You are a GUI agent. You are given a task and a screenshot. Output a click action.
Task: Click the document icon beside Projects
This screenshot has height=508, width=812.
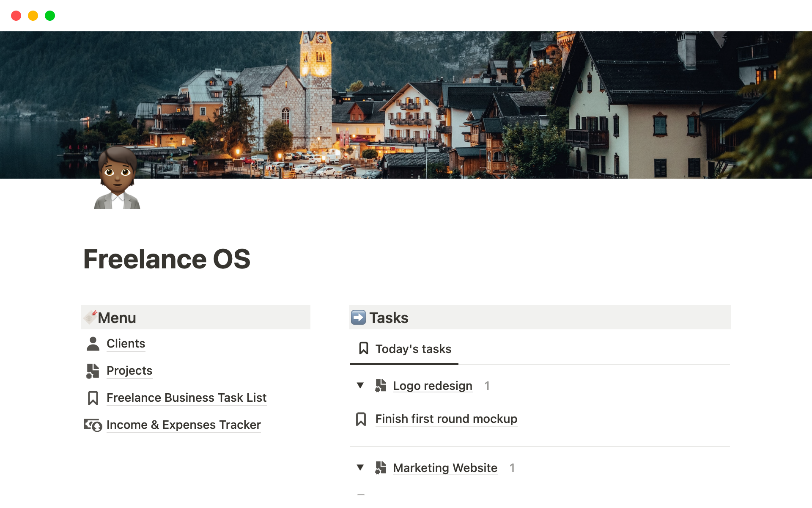click(93, 371)
